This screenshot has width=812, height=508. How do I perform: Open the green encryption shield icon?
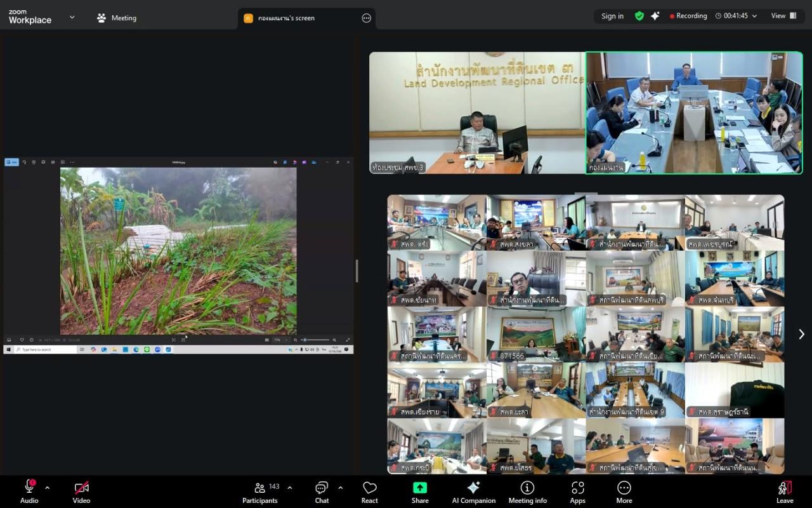click(639, 16)
